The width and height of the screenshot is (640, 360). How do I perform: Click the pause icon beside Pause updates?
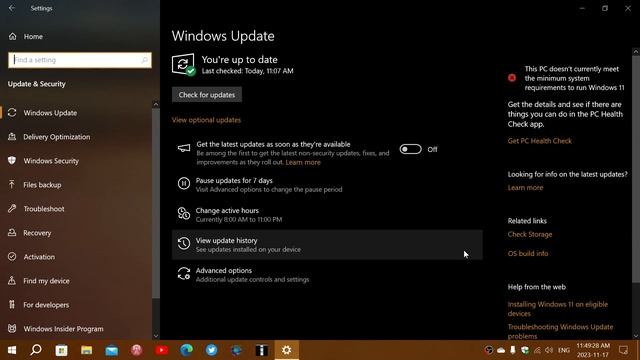(184, 184)
